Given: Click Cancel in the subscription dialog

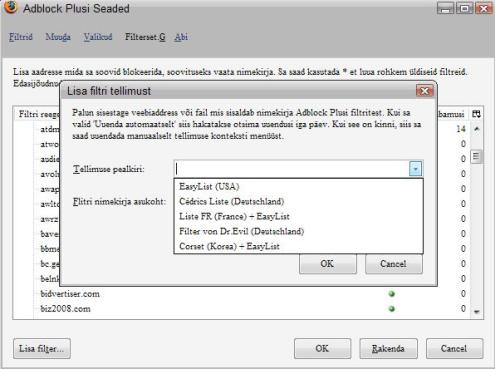Looking at the screenshot, I should click(x=394, y=264).
